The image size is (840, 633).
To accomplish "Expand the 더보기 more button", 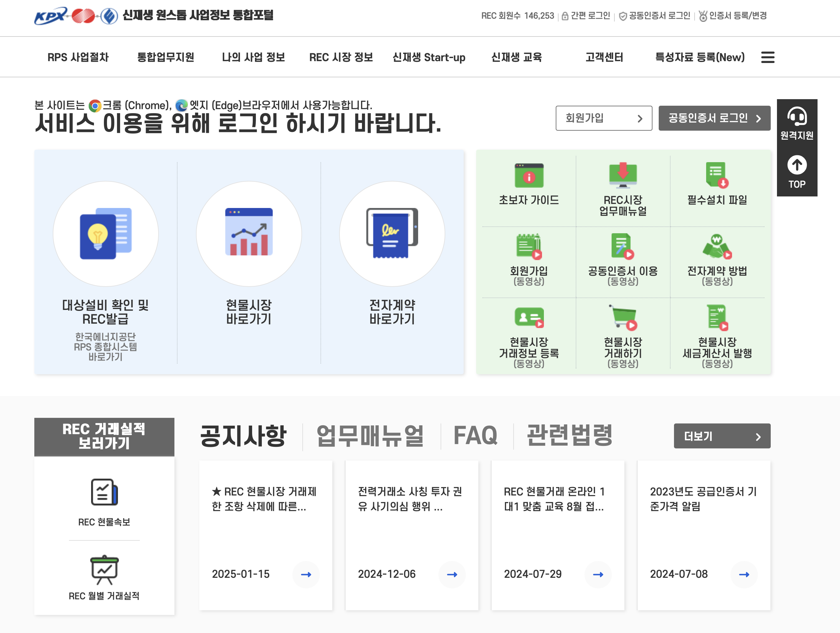I will pyautogui.click(x=721, y=436).
